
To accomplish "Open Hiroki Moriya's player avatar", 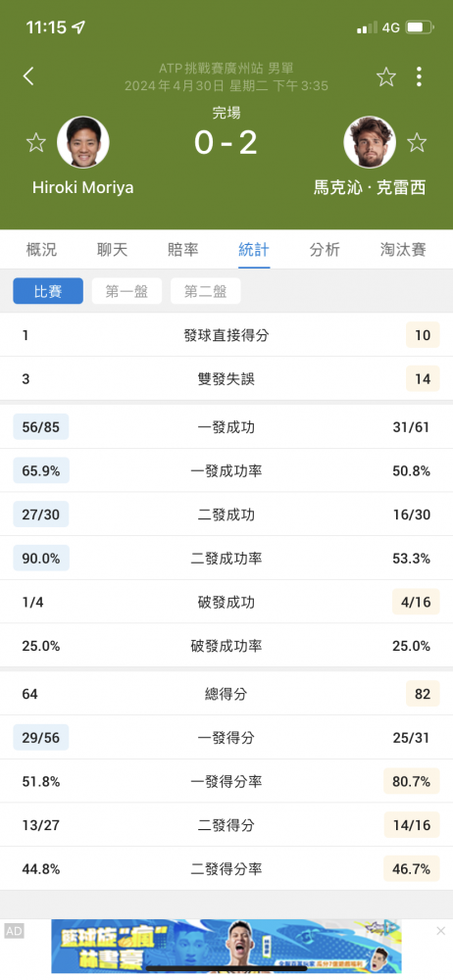I will (83, 142).
